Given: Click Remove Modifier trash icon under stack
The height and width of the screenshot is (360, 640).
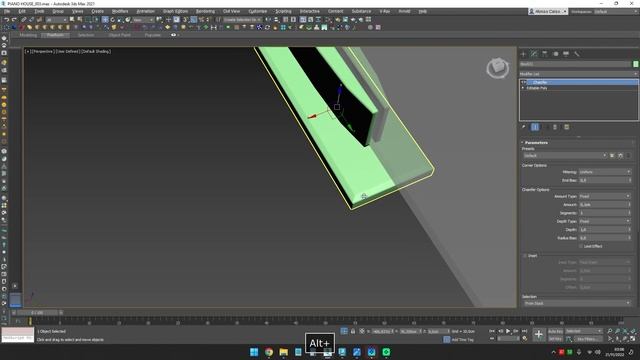Looking at the screenshot, I should pyautogui.click(x=555, y=127).
